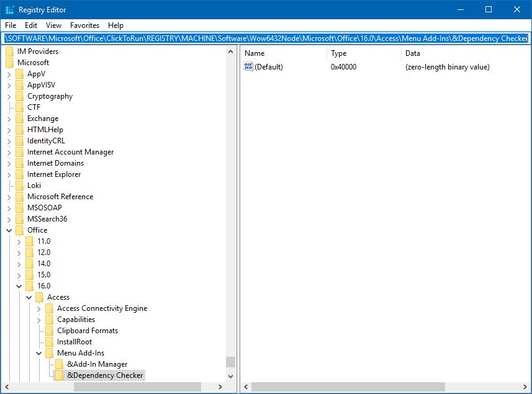Screen dimensions: 532x394
Task: Click the Loki folder icon
Action: 20,186
